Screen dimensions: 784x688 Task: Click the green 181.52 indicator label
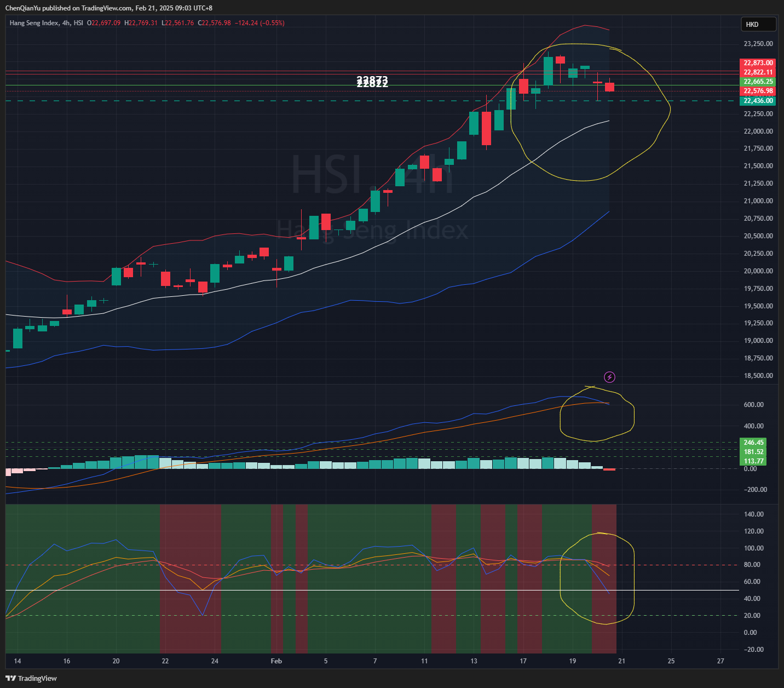(753, 452)
